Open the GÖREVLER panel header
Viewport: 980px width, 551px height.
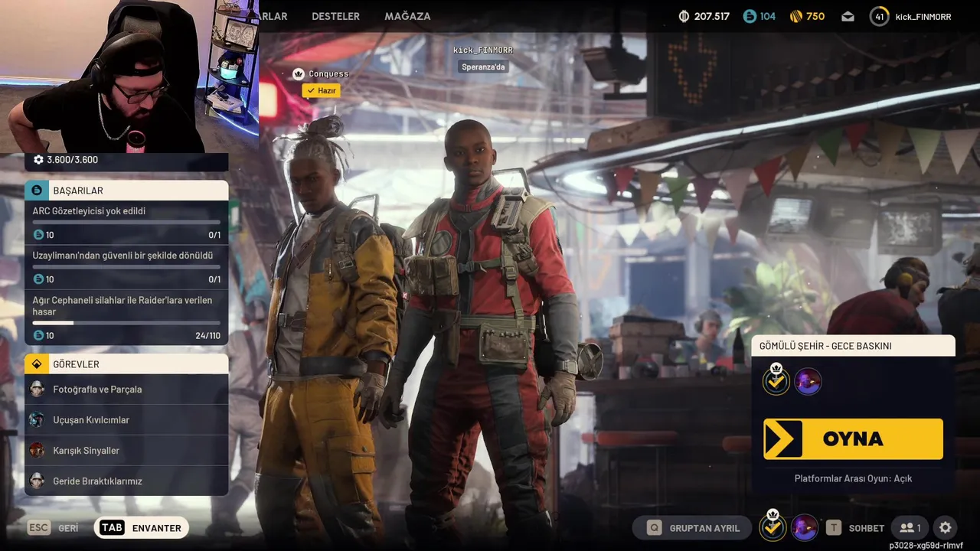tap(126, 364)
